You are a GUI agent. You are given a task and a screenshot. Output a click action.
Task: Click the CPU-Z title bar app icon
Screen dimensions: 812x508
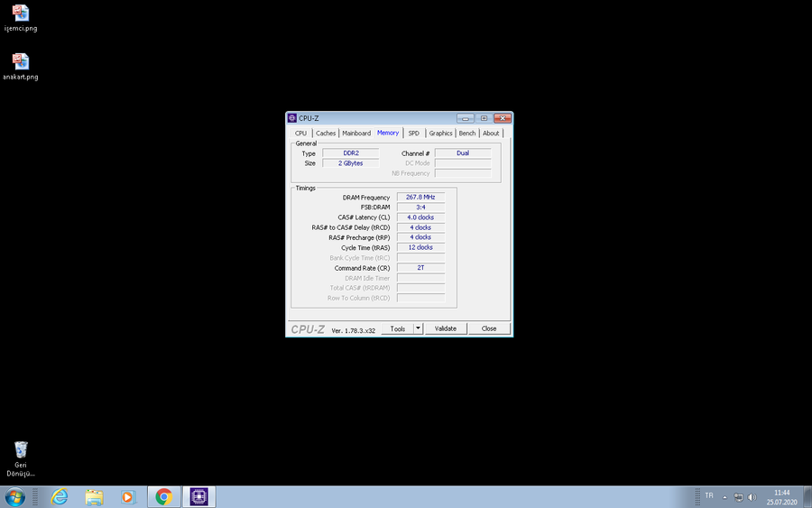coord(292,118)
